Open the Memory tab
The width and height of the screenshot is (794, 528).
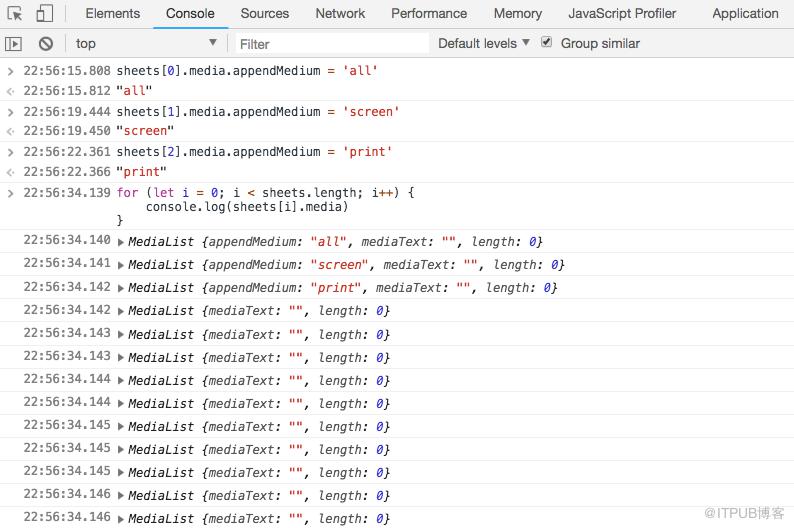pyautogui.click(x=518, y=13)
